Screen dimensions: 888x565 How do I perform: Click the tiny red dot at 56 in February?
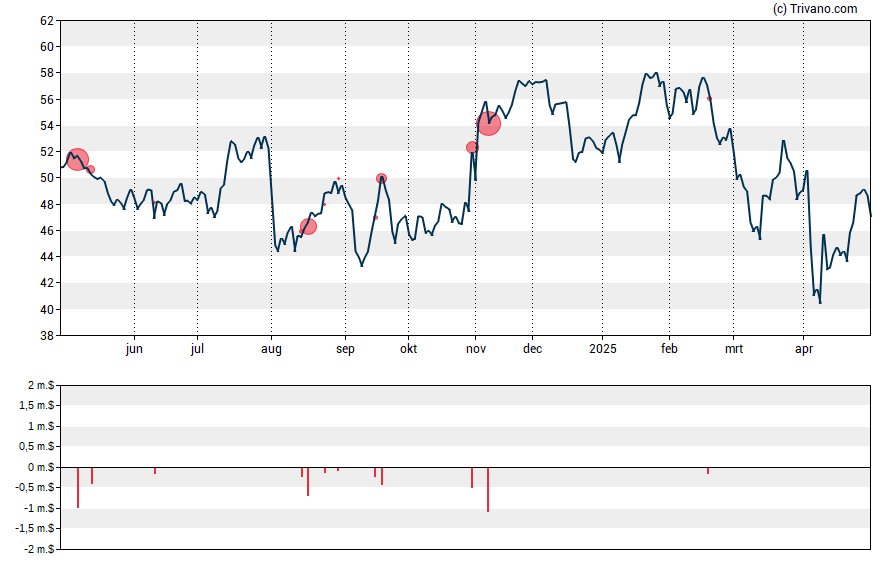(709, 99)
